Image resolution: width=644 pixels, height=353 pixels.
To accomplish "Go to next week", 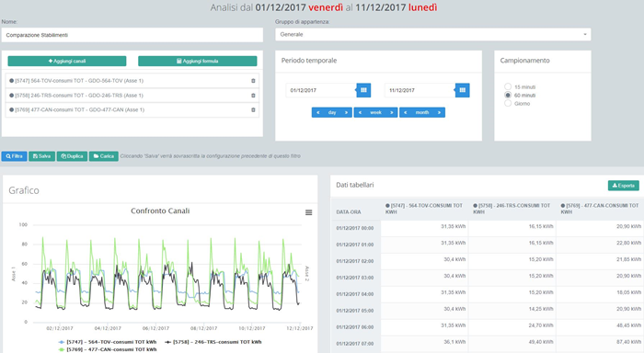I will [x=392, y=112].
